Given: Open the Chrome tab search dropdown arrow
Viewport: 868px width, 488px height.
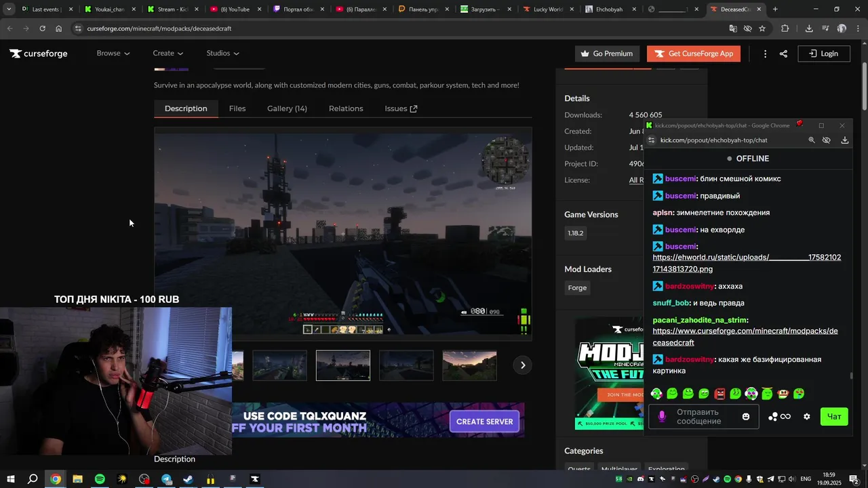Looking at the screenshot, I should 9,9.
